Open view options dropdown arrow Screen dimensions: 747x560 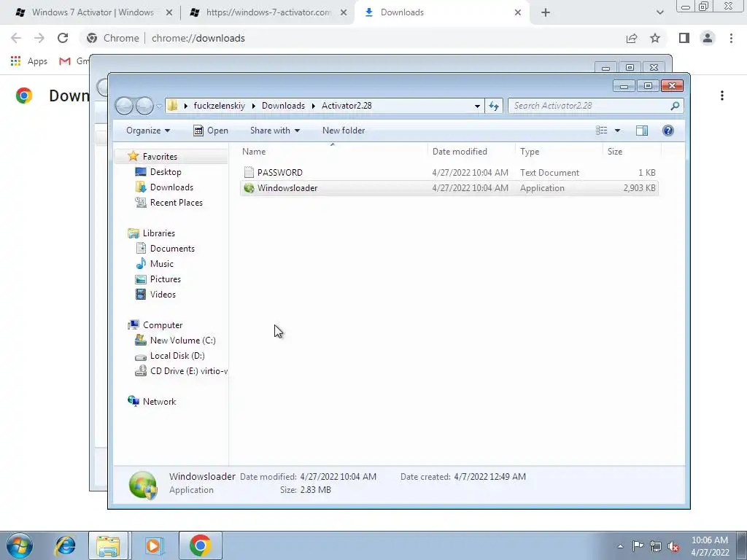(617, 131)
